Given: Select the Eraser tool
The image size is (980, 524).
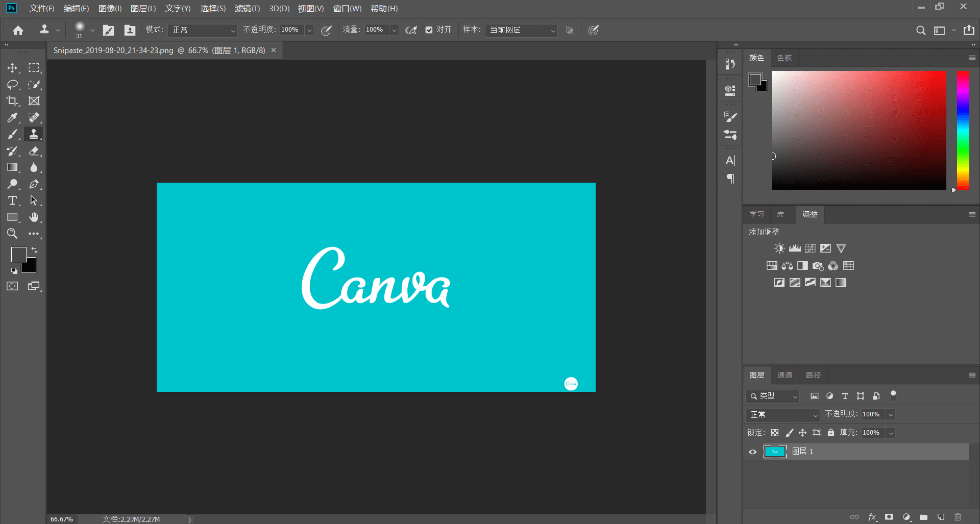Looking at the screenshot, I should click(34, 151).
